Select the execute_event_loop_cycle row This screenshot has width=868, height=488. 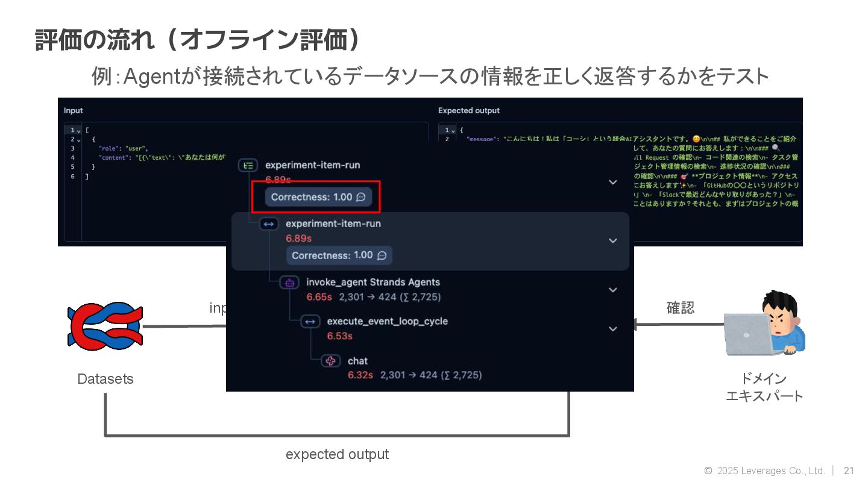pyautogui.click(x=430, y=329)
